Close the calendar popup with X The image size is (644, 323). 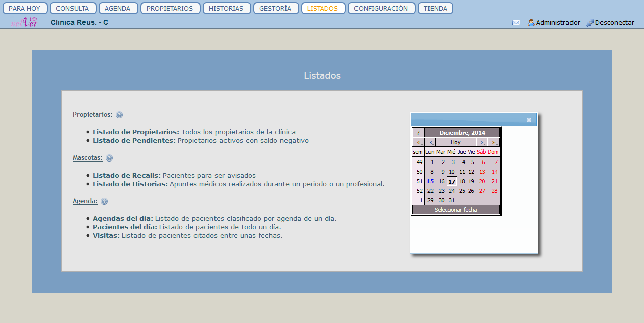tap(529, 120)
